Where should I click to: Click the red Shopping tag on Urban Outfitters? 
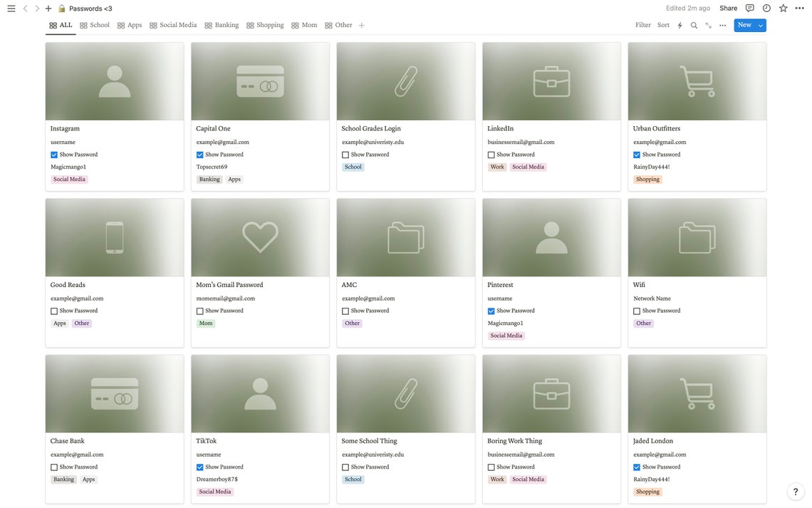[647, 179]
